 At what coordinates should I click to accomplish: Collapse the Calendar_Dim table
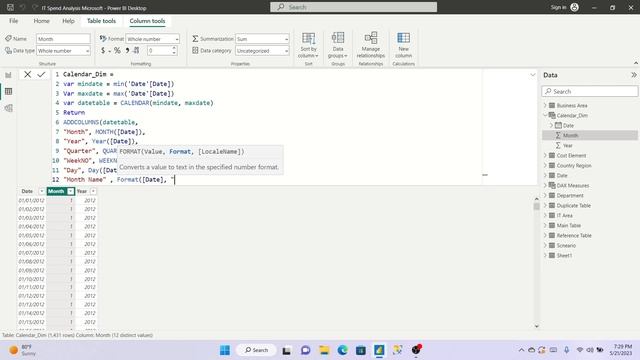[x=545, y=116]
